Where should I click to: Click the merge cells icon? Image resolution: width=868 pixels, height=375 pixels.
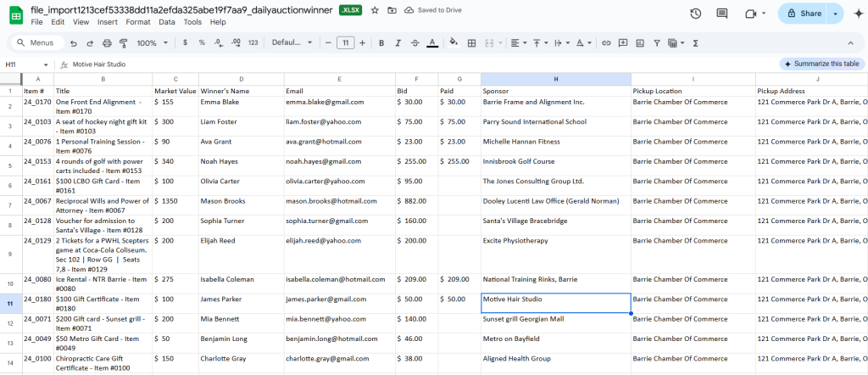(489, 42)
